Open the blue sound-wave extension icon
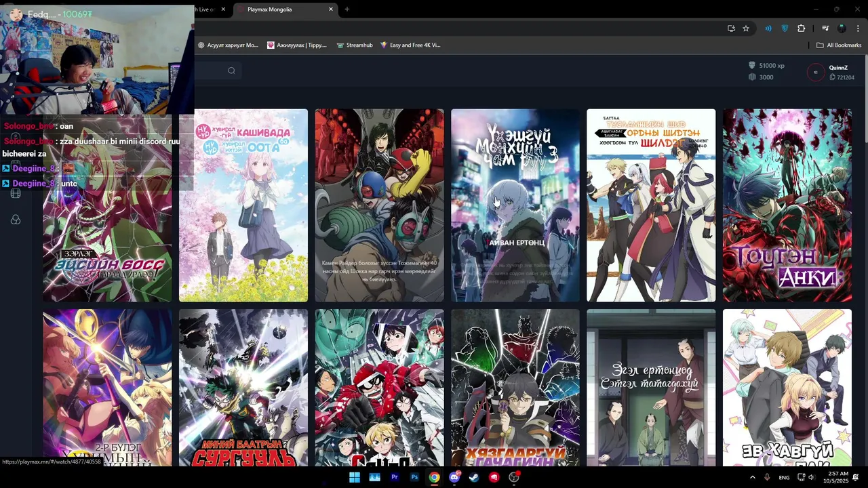Screen dimensions: 868x488 coord(768,28)
